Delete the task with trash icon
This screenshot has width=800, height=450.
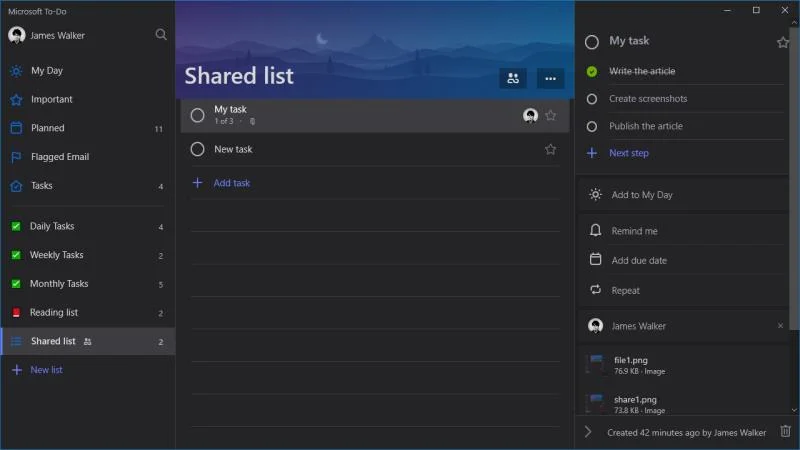coord(785,432)
